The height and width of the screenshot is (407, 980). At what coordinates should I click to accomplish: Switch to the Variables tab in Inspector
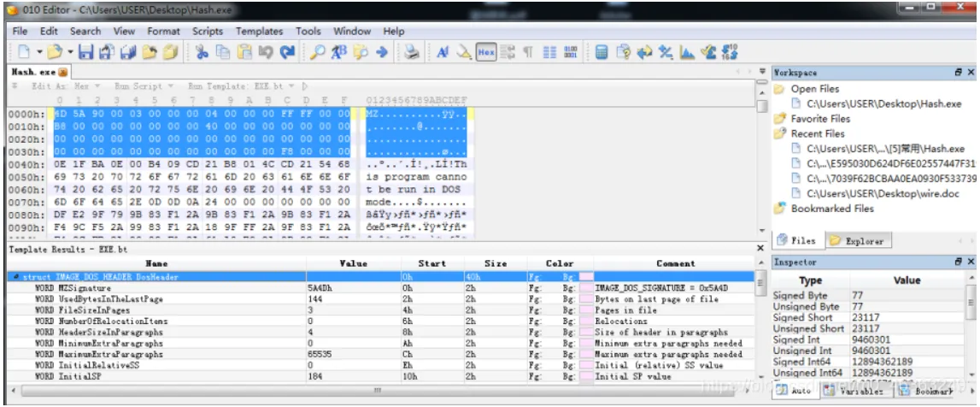(855, 391)
